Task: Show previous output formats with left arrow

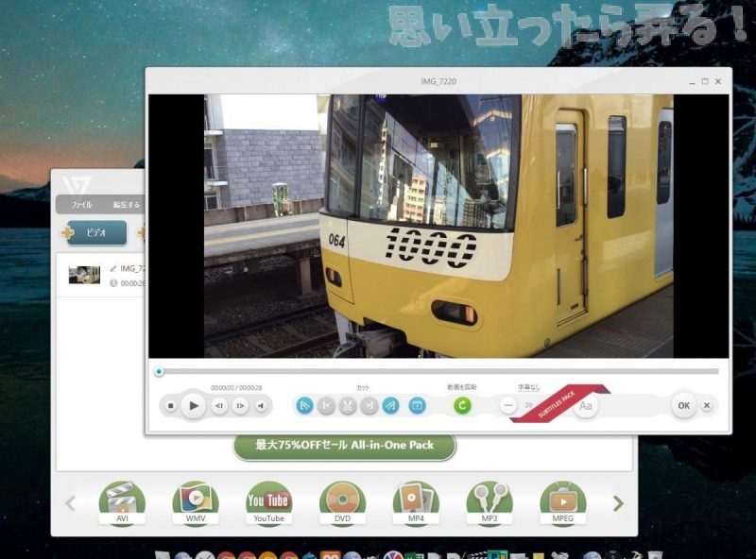Action: click(x=70, y=503)
